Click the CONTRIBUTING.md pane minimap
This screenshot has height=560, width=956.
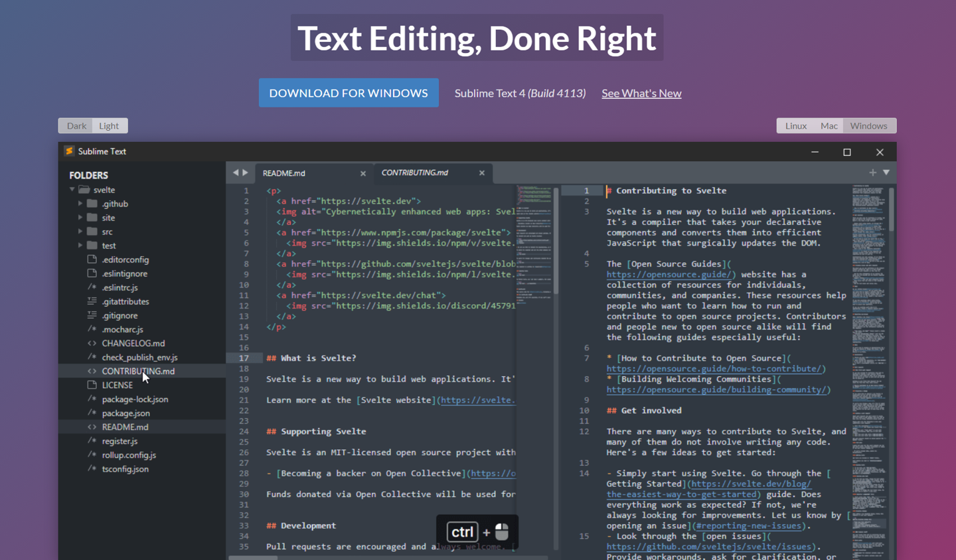coord(869,372)
